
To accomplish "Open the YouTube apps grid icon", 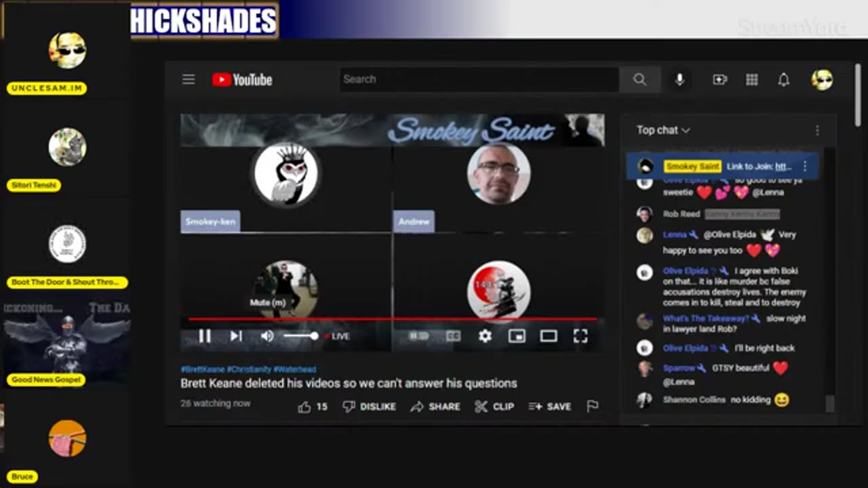I will point(751,79).
